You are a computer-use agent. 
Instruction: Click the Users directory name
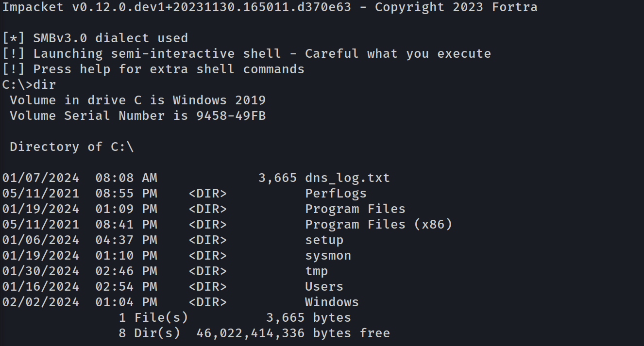(x=324, y=287)
